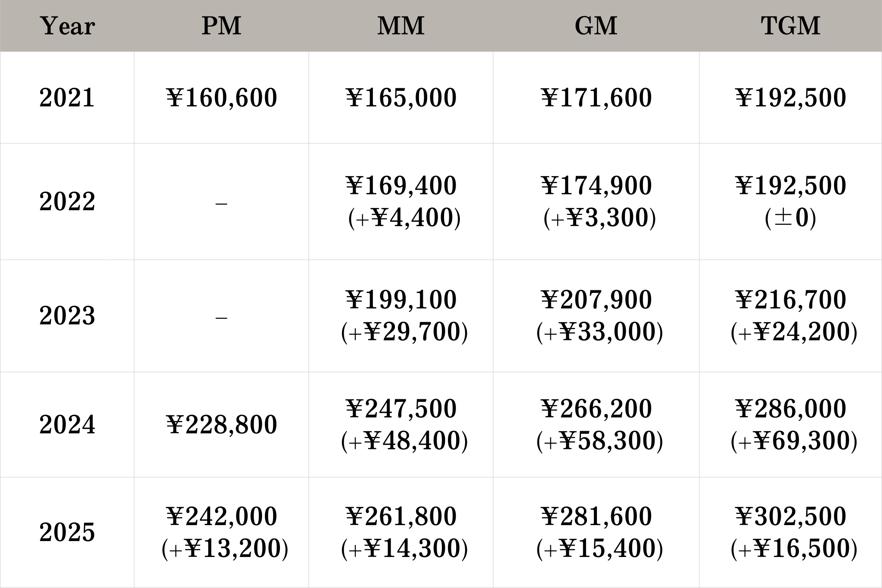Viewport: 882px width, 588px height.
Task: Select the 2023 GM increase +¥33,000
Action: pyautogui.click(x=599, y=332)
